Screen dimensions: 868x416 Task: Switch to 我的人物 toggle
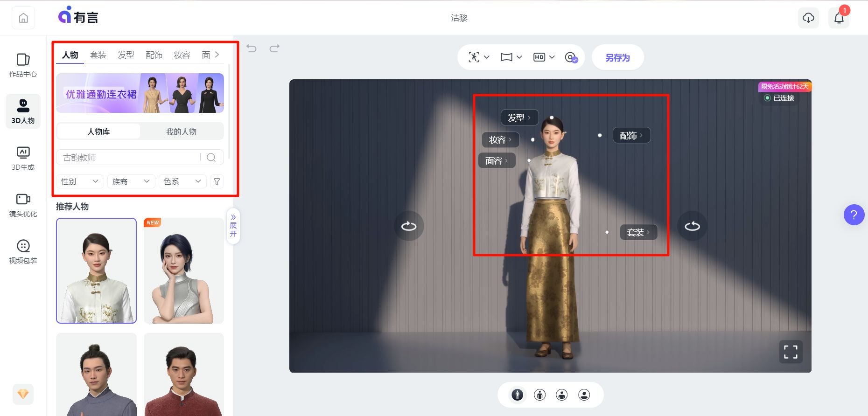(x=181, y=132)
